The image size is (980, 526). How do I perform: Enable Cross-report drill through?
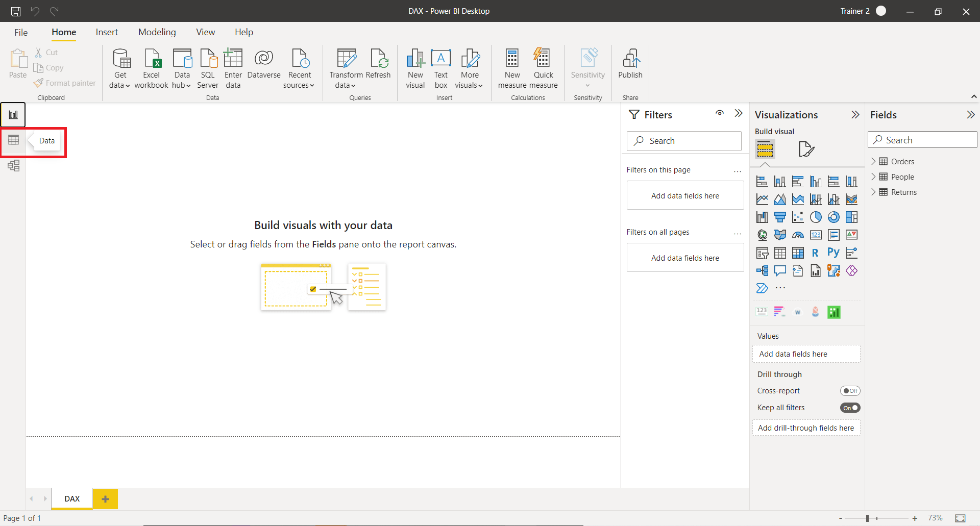point(850,390)
